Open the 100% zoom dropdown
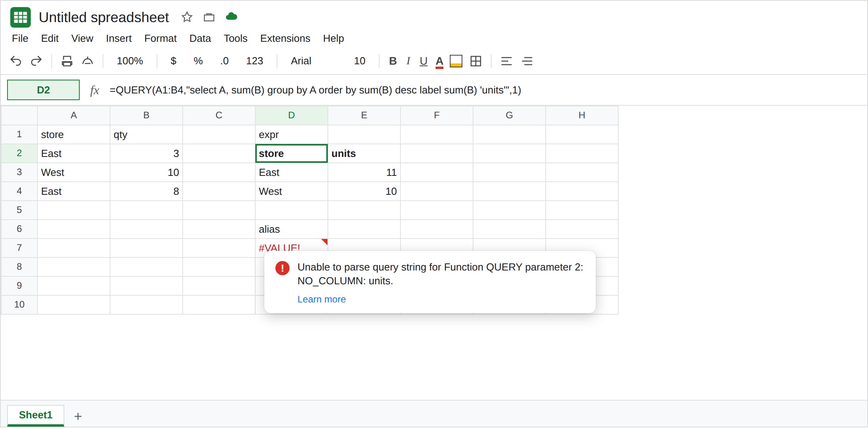The width and height of the screenshot is (868, 429). (x=130, y=61)
